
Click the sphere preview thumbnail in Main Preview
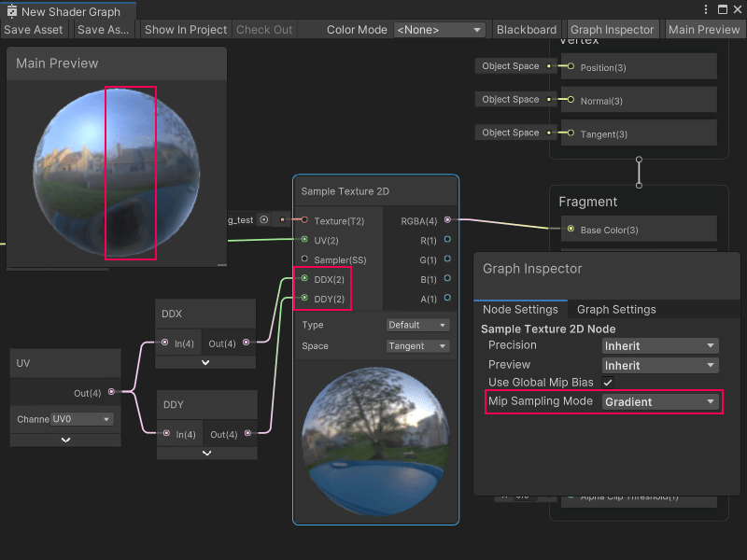click(120, 174)
